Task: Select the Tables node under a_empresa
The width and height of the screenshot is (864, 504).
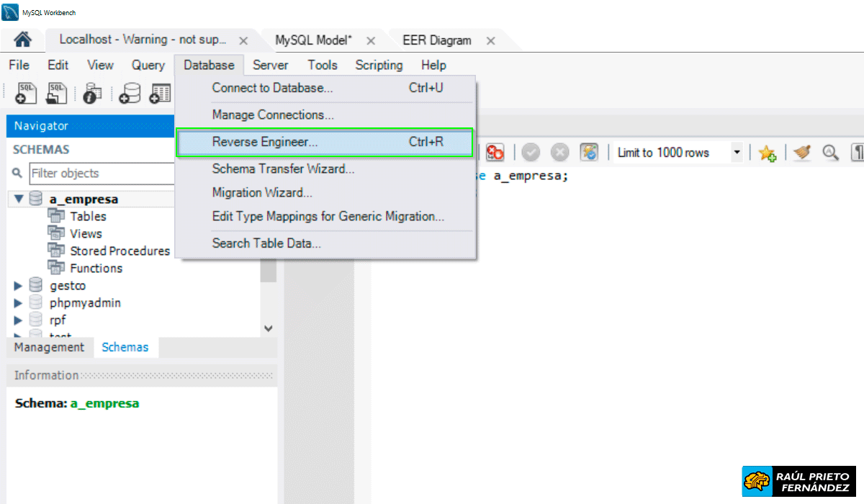Action: 88,216
